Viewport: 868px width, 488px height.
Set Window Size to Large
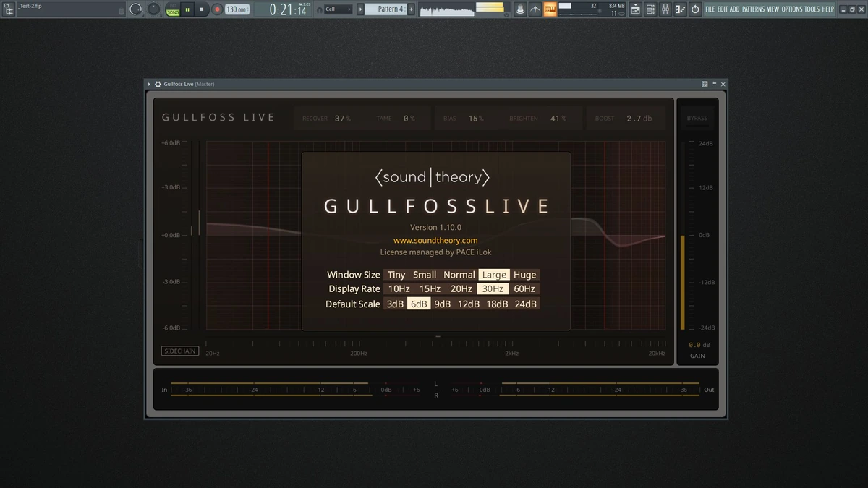(495, 275)
